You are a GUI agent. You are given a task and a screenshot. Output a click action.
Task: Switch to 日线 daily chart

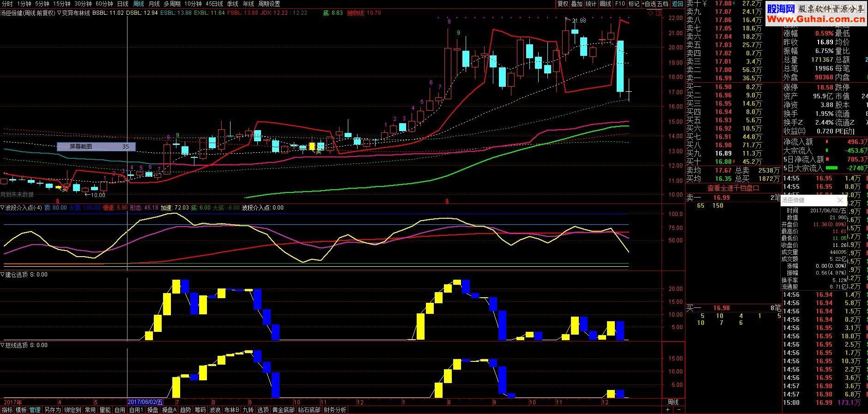(122, 4)
